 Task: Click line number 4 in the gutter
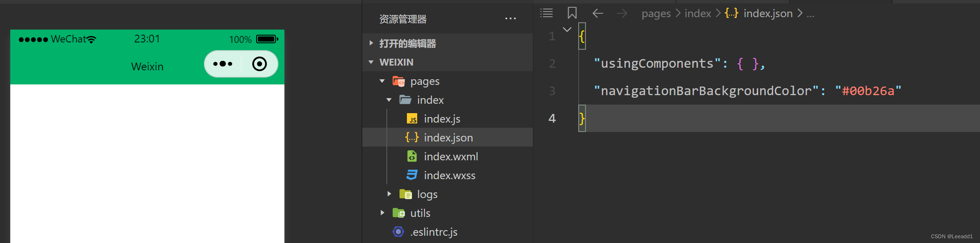pyautogui.click(x=552, y=118)
